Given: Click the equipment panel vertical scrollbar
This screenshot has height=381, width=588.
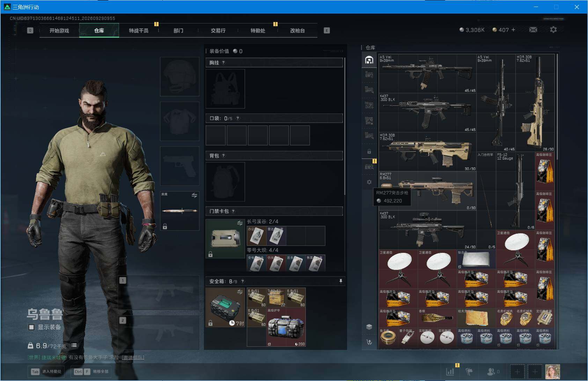Looking at the screenshot, I should pos(344,126).
